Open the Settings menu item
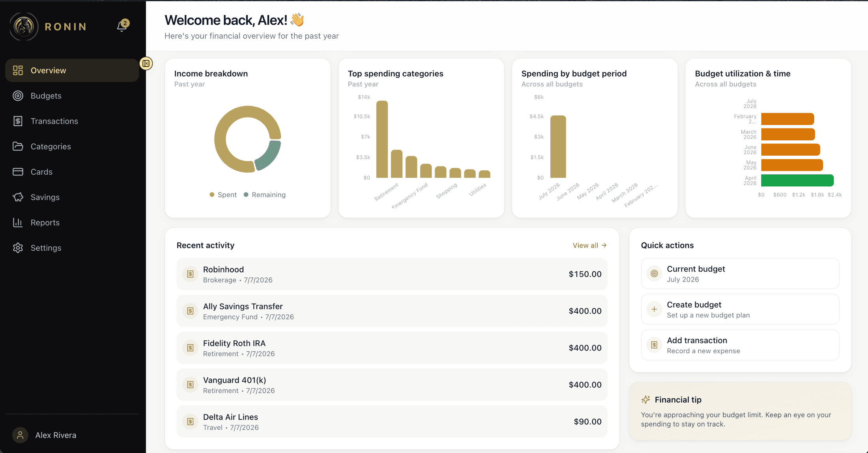 coord(72,248)
